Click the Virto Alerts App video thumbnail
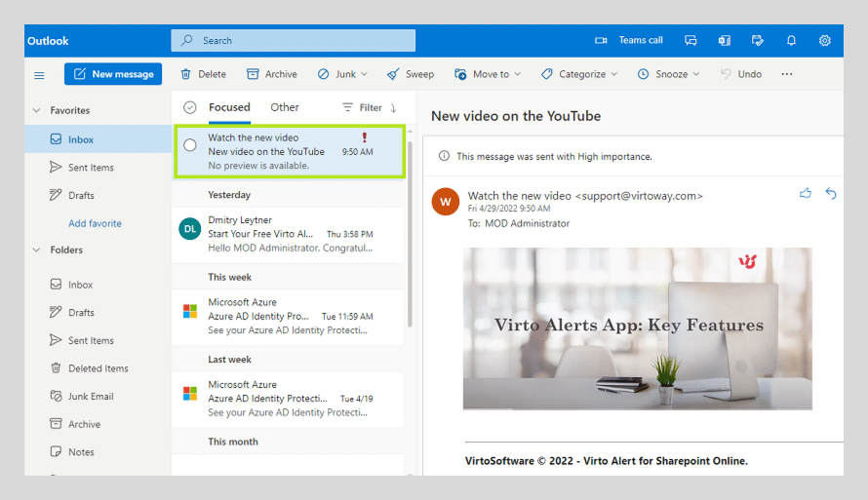This screenshot has width=868, height=500. [637, 328]
